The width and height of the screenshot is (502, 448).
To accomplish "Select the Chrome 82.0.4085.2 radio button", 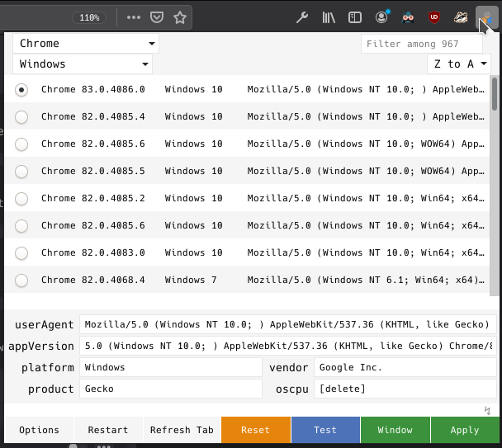I will click(x=21, y=198).
